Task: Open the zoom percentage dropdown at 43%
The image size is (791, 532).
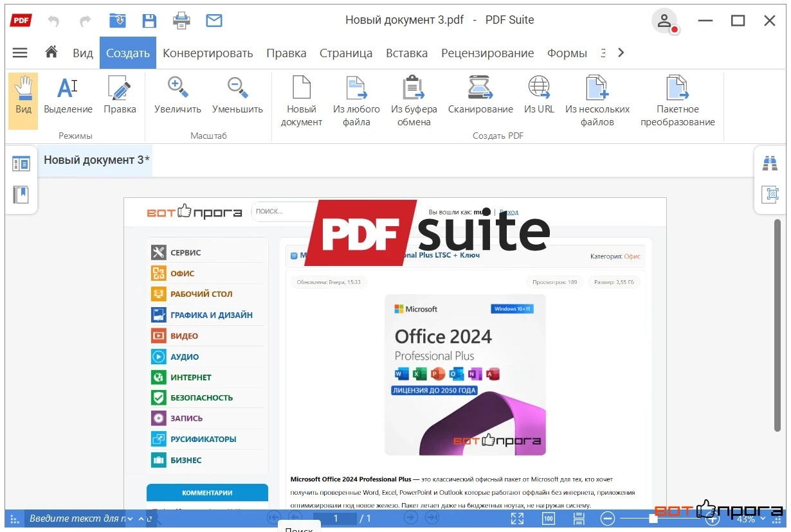Action: pos(750,519)
